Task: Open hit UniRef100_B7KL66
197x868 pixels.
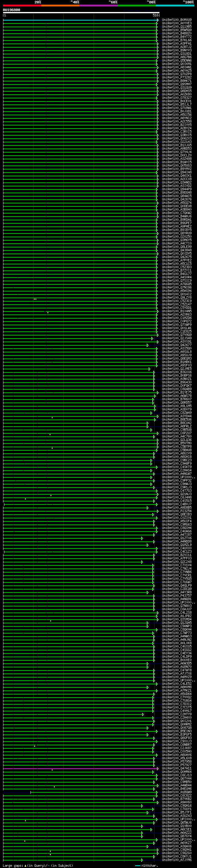Action: click(x=177, y=40)
